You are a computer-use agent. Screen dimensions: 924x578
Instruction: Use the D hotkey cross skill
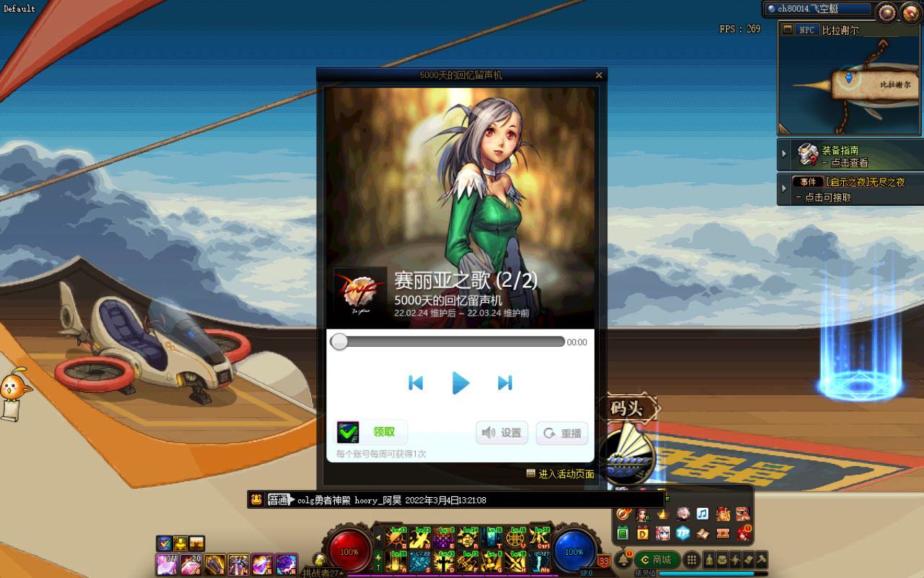pos(443,561)
